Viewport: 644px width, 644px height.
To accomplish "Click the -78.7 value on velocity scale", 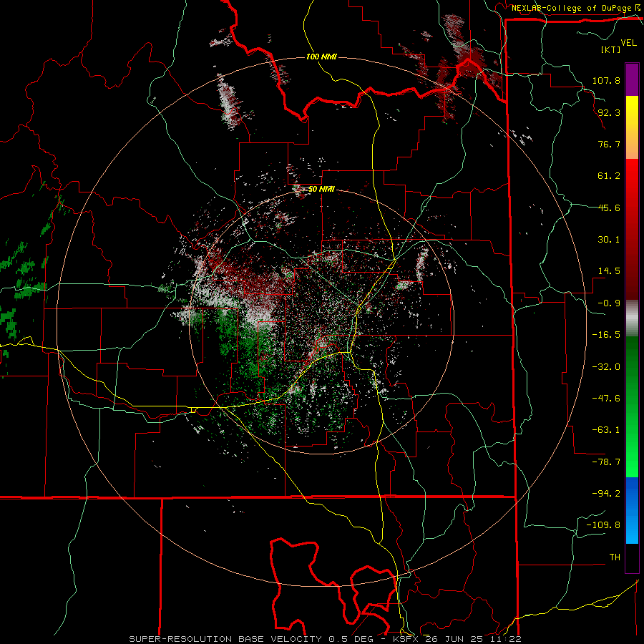I will [606, 462].
